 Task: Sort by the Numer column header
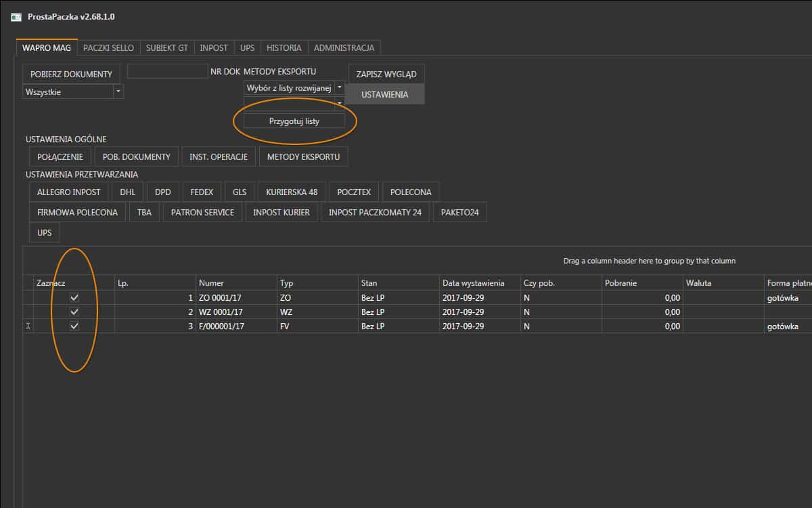click(x=236, y=283)
